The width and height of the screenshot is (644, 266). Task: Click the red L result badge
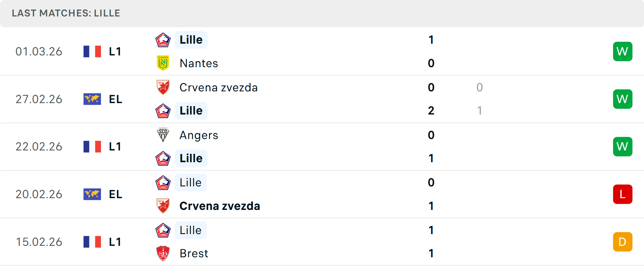point(623,194)
